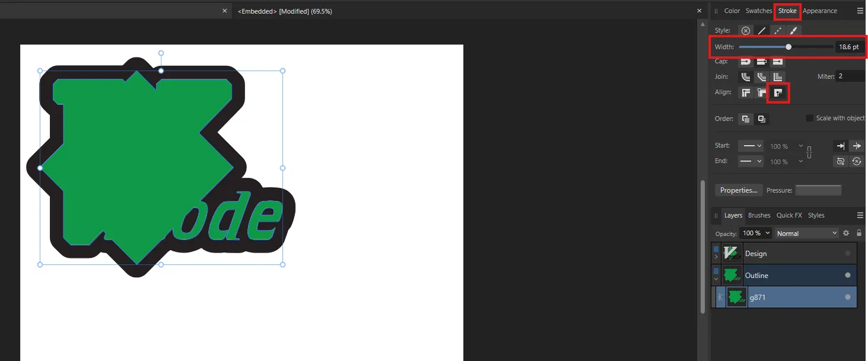Apply the no-stroke style
The image size is (868, 361).
[745, 30]
